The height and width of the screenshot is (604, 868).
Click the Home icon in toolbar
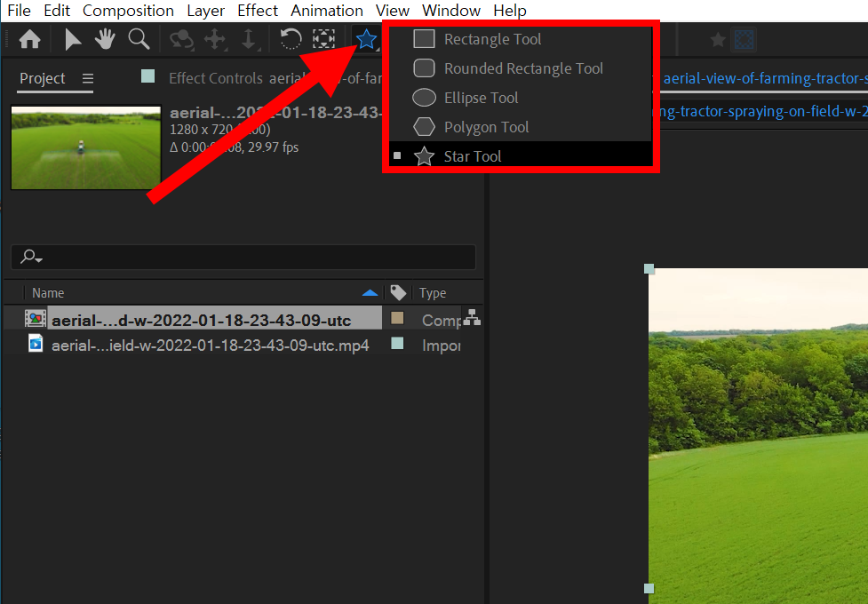coord(30,39)
